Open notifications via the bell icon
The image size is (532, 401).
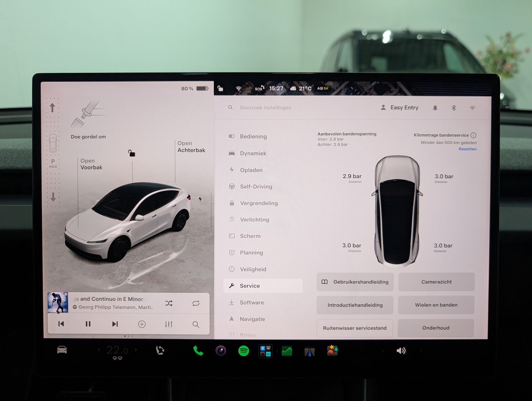tap(435, 108)
